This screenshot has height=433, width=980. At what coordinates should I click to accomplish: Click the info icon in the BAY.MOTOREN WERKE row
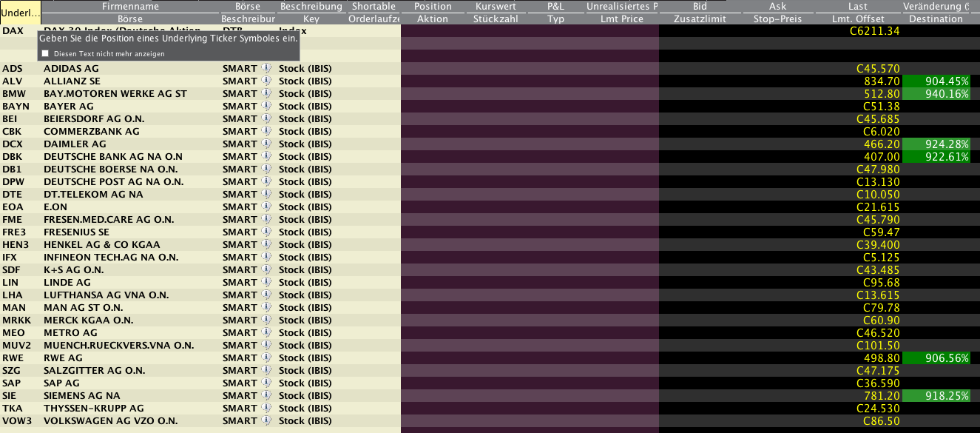click(x=266, y=94)
